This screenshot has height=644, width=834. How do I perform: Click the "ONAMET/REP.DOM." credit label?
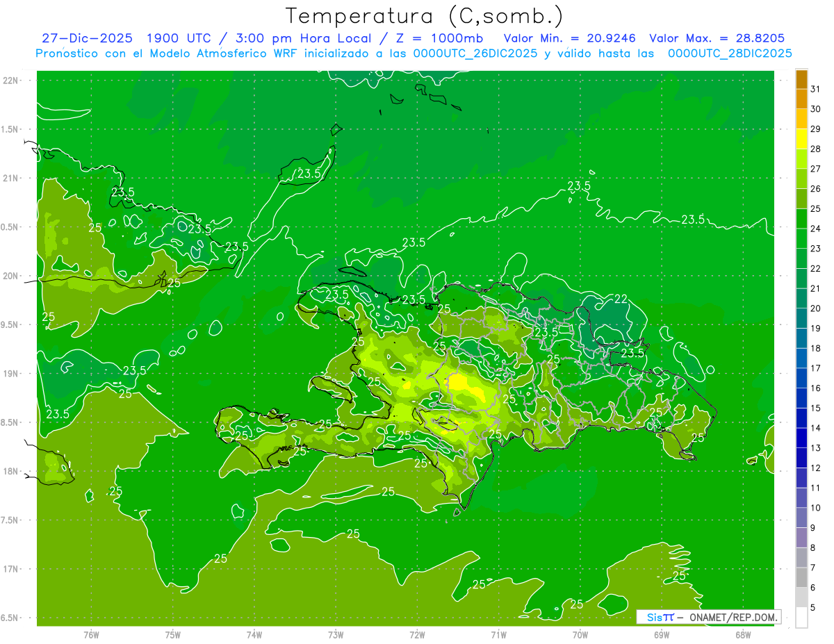coord(733,617)
